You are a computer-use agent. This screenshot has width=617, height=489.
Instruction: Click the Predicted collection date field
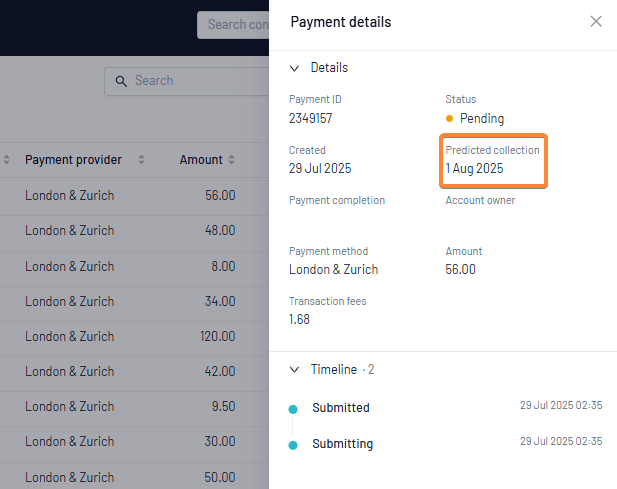click(x=493, y=161)
